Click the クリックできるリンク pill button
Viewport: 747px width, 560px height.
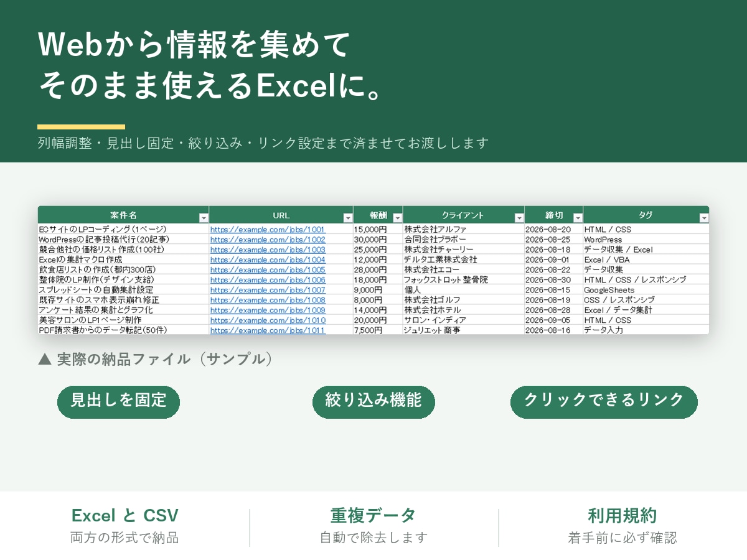pyautogui.click(x=604, y=402)
